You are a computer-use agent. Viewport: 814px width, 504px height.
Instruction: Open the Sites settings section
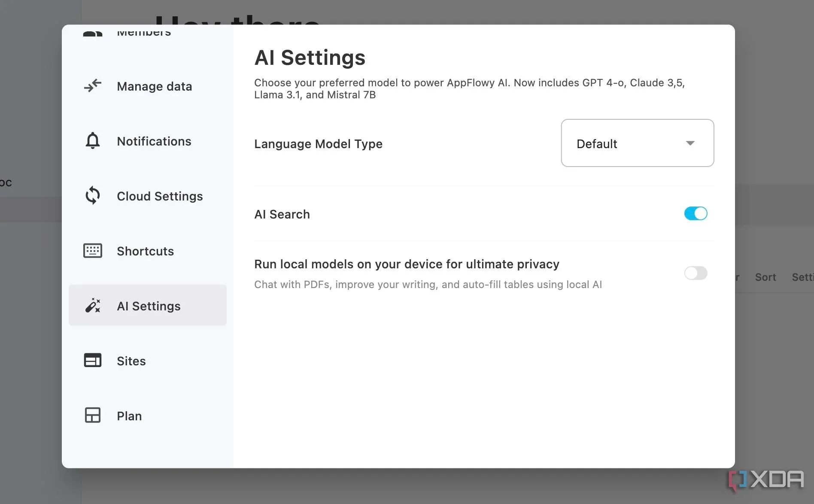pos(148,361)
